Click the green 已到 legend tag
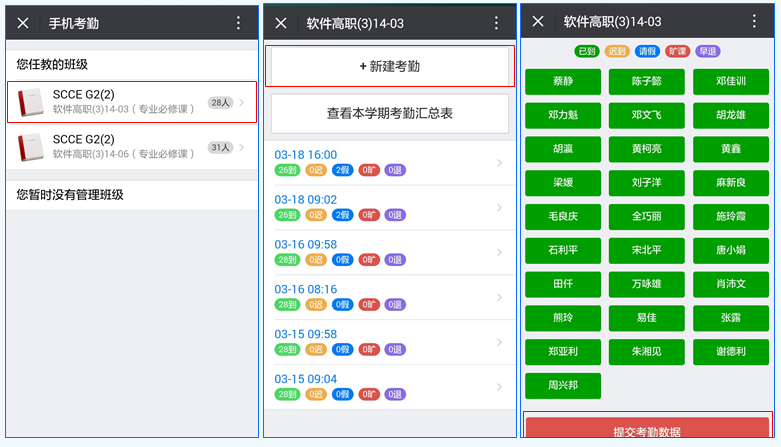 click(587, 51)
